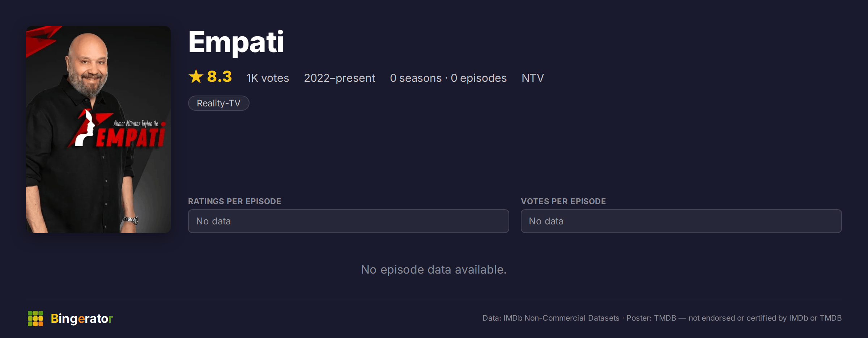
Task: Click the 0 seasons · 0 episodes text
Action: tap(448, 78)
